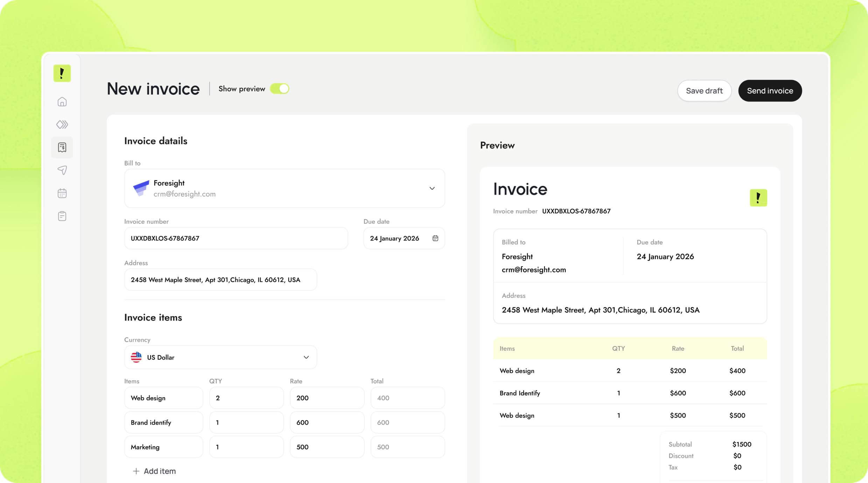Click the Total field showing 500
The width and height of the screenshot is (868, 483).
pyautogui.click(x=408, y=447)
